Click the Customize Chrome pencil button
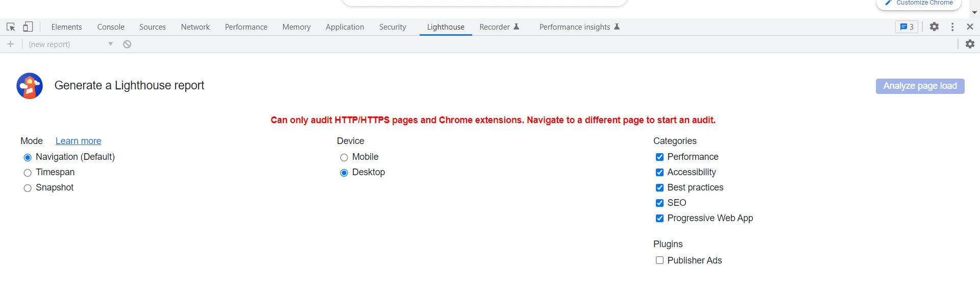The height and width of the screenshot is (287, 980). point(919,3)
